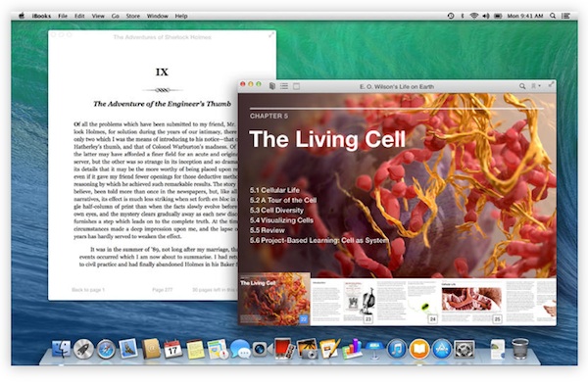
Task: Open Photo Booth from the Dock
Action: click(x=283, y=349)
